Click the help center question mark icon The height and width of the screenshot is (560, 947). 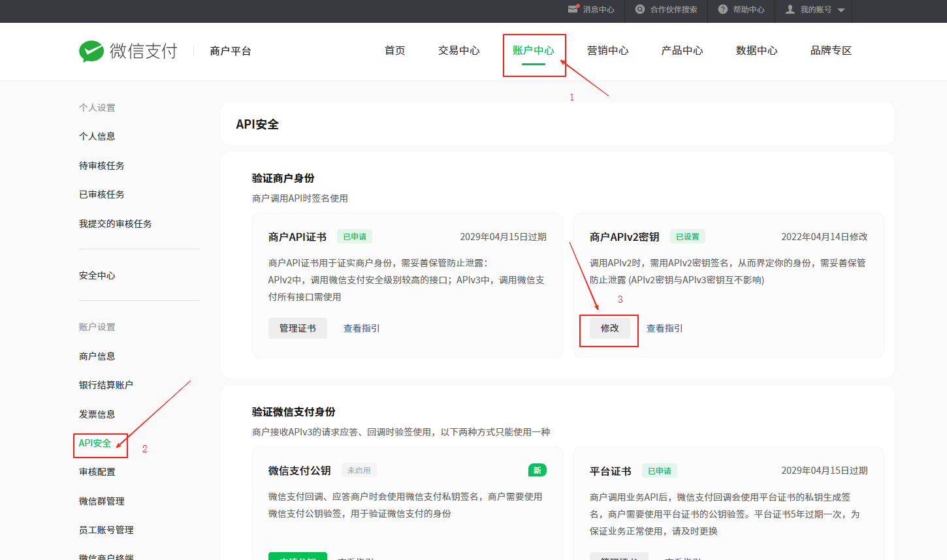(723, 9)
